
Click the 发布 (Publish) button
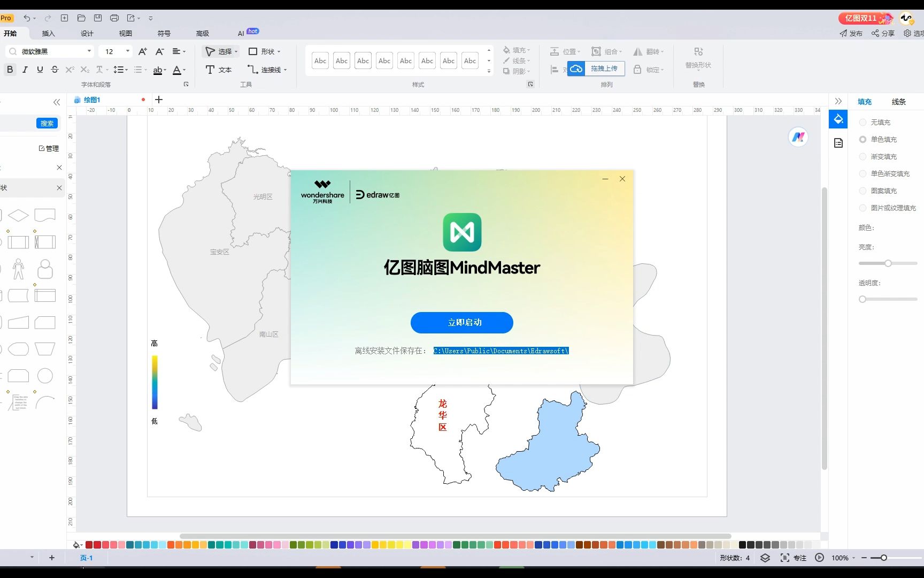coord(851,33)
